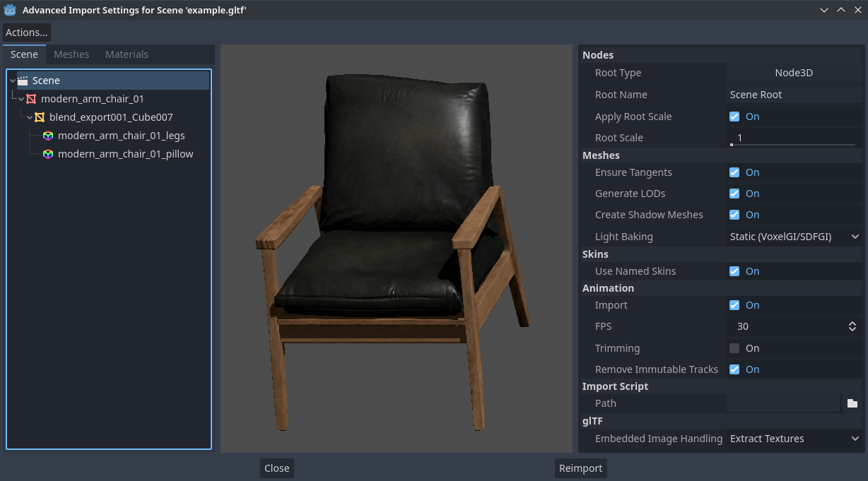Open the folder browser for Import Script Path
This screenshot has height=481, width=868.
[852, 403]
